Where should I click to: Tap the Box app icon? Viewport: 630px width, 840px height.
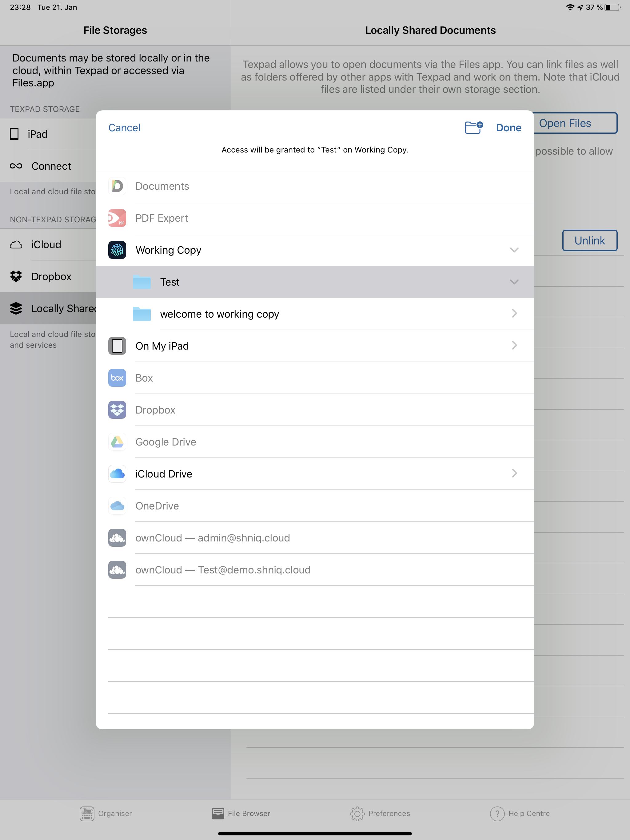(x=117, y=378)
